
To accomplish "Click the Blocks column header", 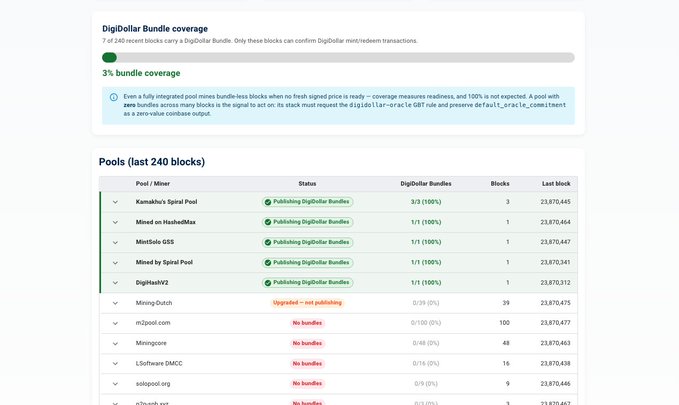I will (500, 184).
